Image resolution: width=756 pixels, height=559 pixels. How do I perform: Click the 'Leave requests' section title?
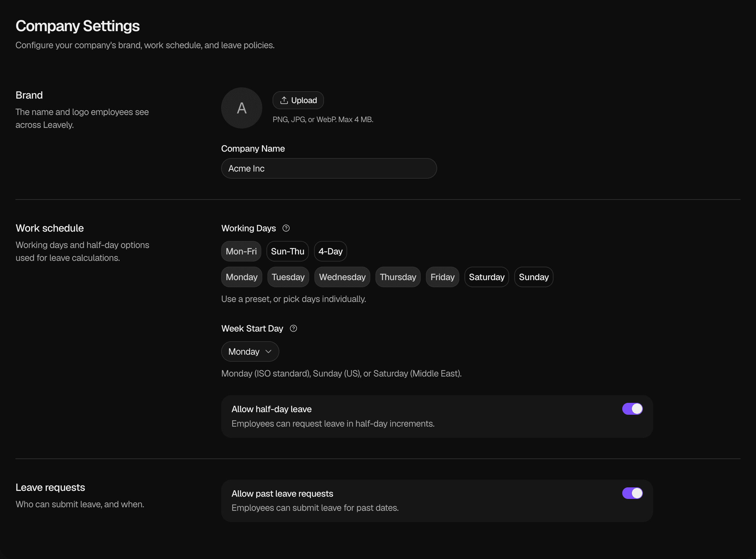tap(50, 488)
